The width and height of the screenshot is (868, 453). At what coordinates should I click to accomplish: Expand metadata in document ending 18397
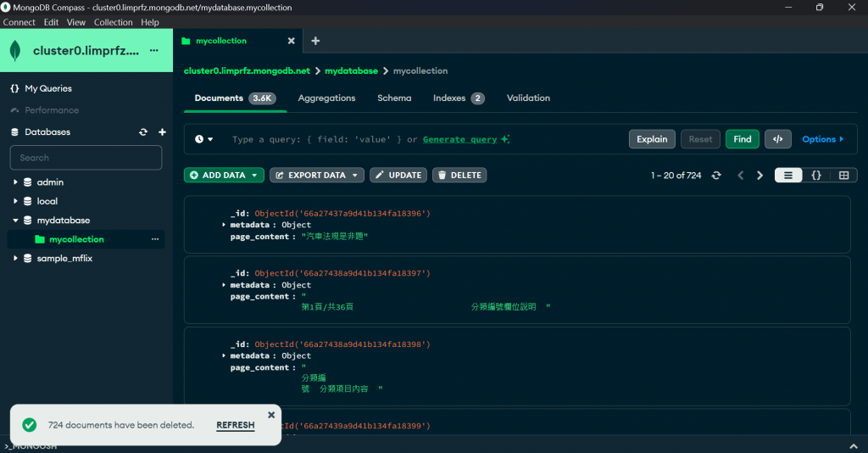(x=224, y=285)
